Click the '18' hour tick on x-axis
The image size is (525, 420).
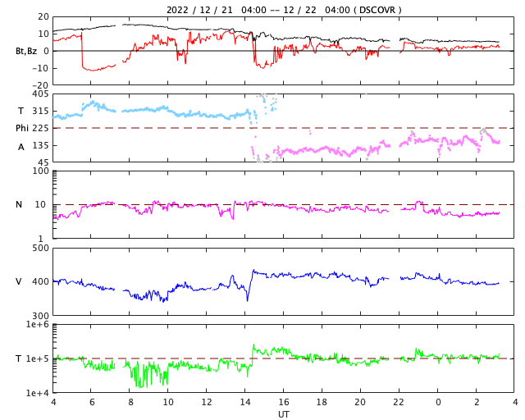tap(322, 402)
